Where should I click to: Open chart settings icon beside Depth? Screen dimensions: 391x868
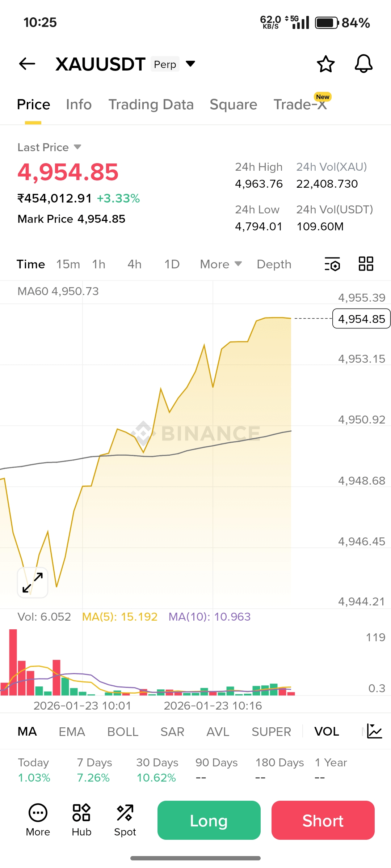[332, 264]
